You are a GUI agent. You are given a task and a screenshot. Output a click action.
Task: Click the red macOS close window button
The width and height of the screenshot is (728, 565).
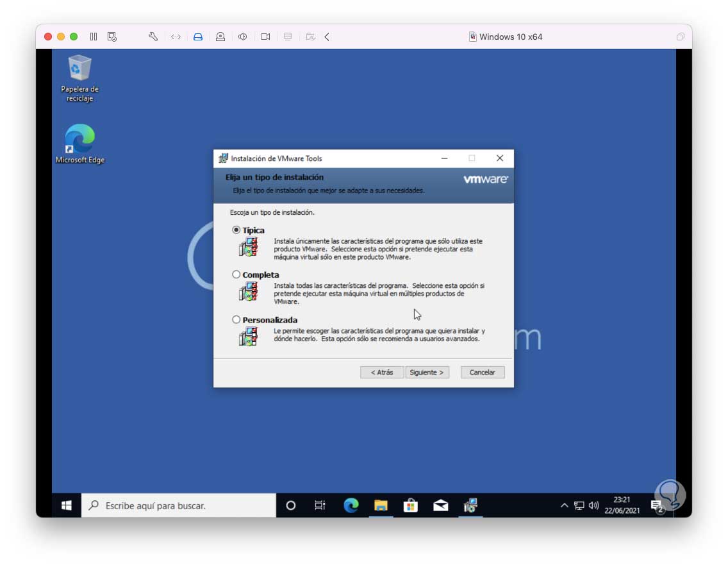[x=48, y=37]
